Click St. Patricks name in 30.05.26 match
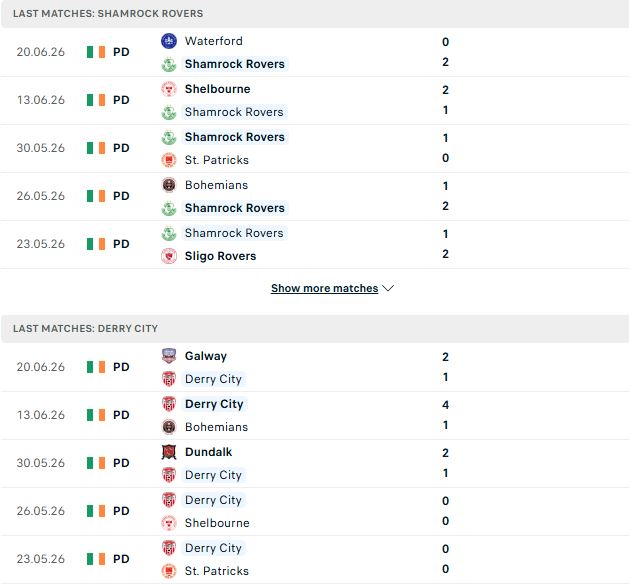Image resolution: width=629 pixels, height=584 pixels. (x=217, y=160)
